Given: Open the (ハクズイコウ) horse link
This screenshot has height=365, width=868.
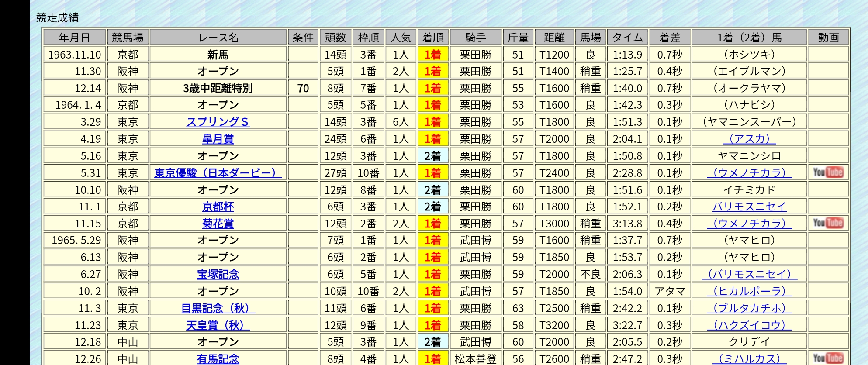Looking at the screenshot, I should click(x=749, y=325).
